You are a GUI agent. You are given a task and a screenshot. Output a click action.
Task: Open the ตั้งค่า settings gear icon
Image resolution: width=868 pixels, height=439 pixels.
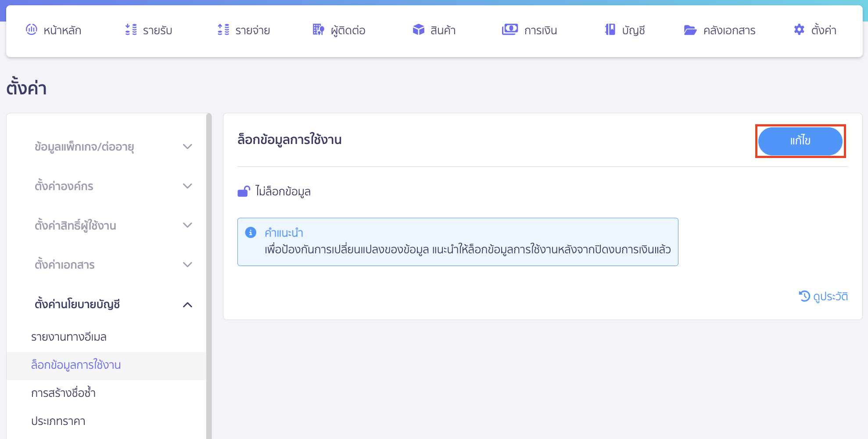[x=800, y=30]
